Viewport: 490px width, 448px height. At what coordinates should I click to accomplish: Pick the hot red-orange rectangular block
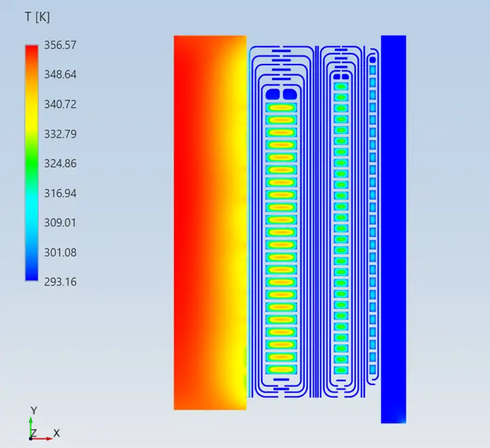[210, 222]
